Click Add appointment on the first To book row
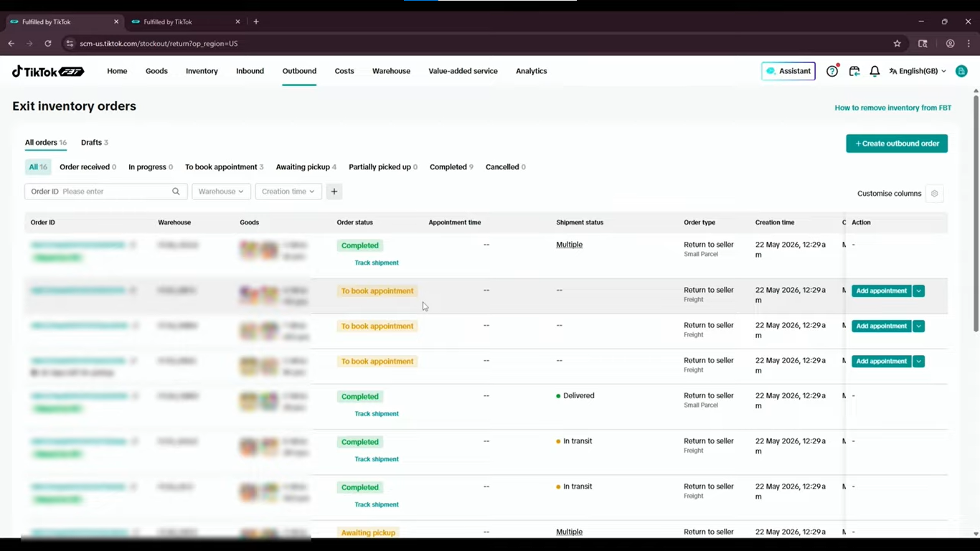The width and height of the screenshot is (980, 551). click(x=882, y=291)
